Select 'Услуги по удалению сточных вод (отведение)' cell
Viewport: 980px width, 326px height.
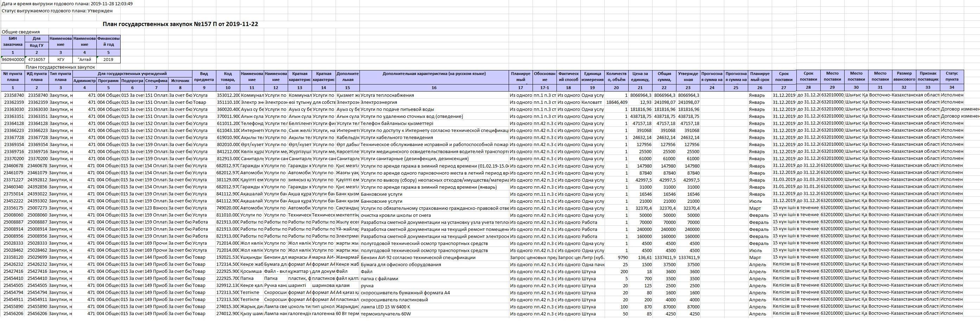(x=434, y=116)
